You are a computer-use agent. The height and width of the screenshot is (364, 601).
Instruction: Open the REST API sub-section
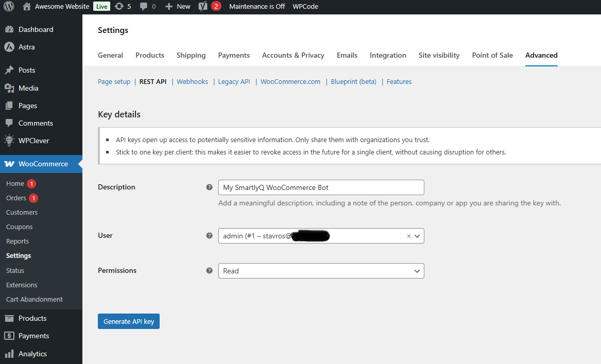pyautogui.click(x=153, y=82)
